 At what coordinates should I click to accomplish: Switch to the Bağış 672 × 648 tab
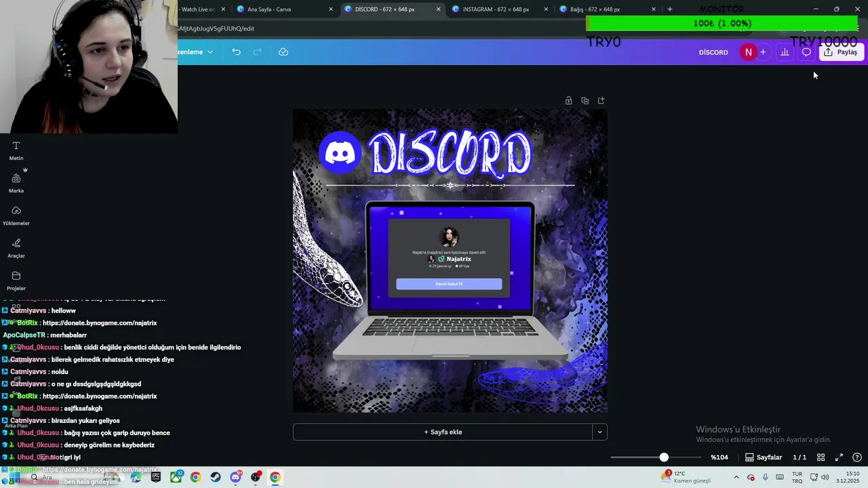[x=607, y=9]
